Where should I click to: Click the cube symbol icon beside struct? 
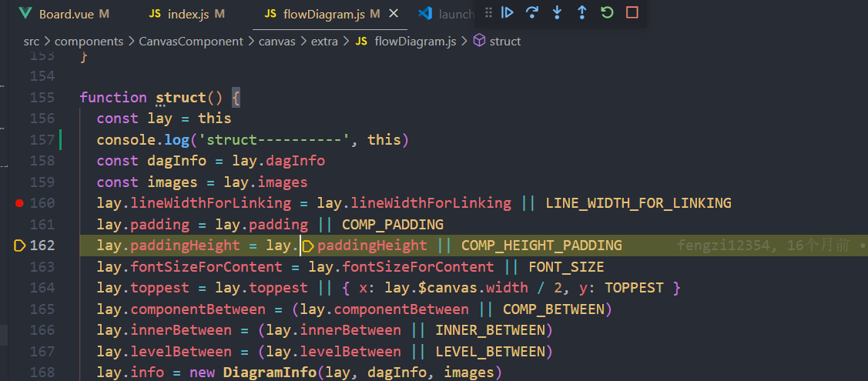pyautogui.click(x=479, y=41)
